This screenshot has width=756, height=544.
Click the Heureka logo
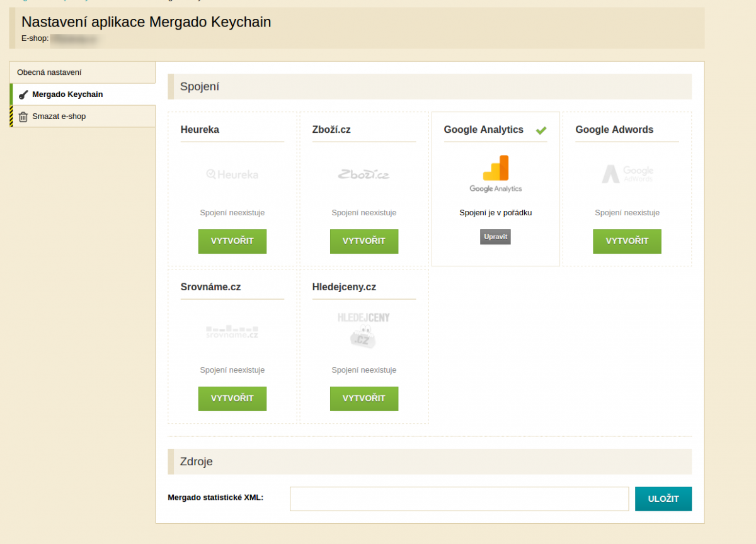click(232, 174)
